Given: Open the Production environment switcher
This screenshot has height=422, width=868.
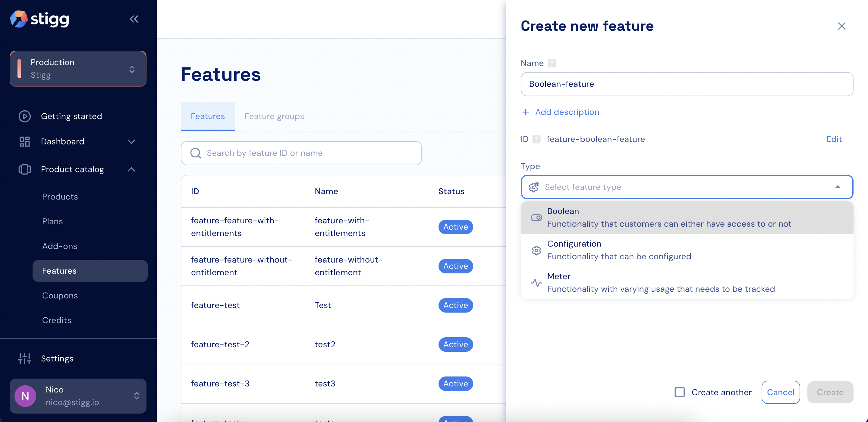Looking at the screenshot, I should pos(78,69).
